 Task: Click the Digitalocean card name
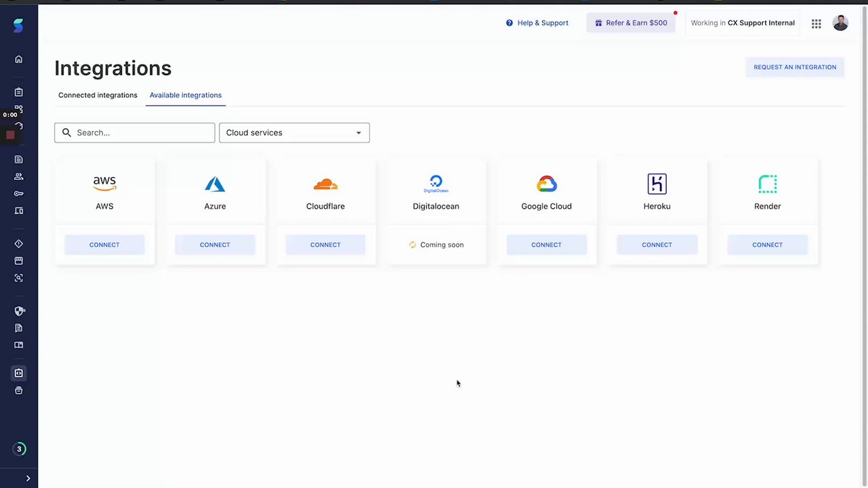436,206
